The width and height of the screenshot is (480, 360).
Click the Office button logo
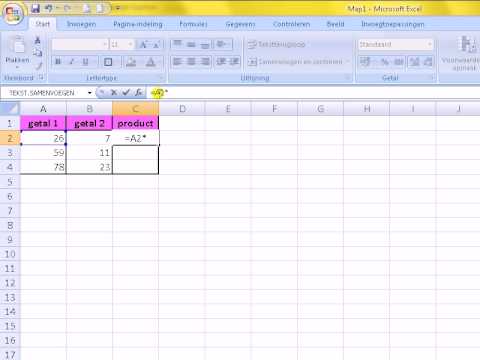[x=13, y=13]
